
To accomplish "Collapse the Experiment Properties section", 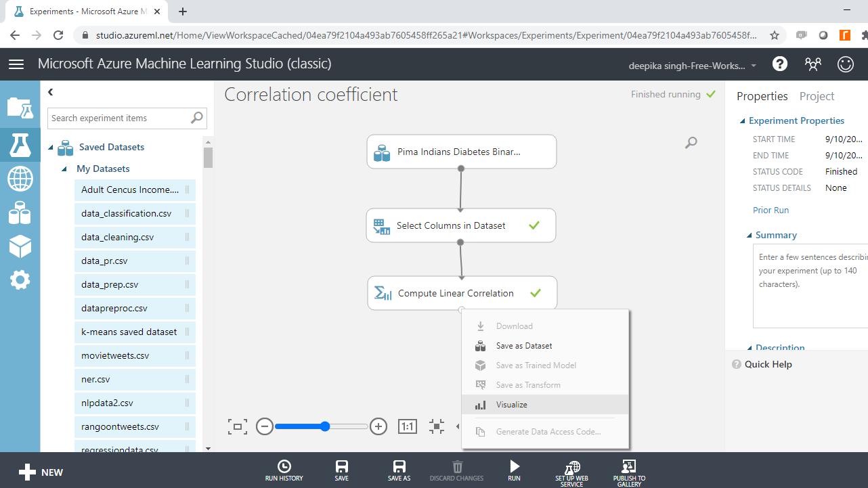I will (743, 121).
